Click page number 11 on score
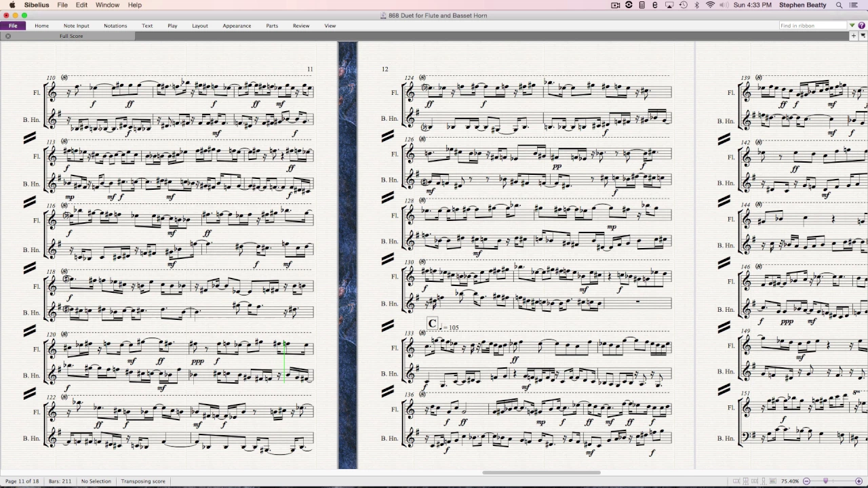Image resolution: width=868 pixels, height=488 pixels. [310, 69]
